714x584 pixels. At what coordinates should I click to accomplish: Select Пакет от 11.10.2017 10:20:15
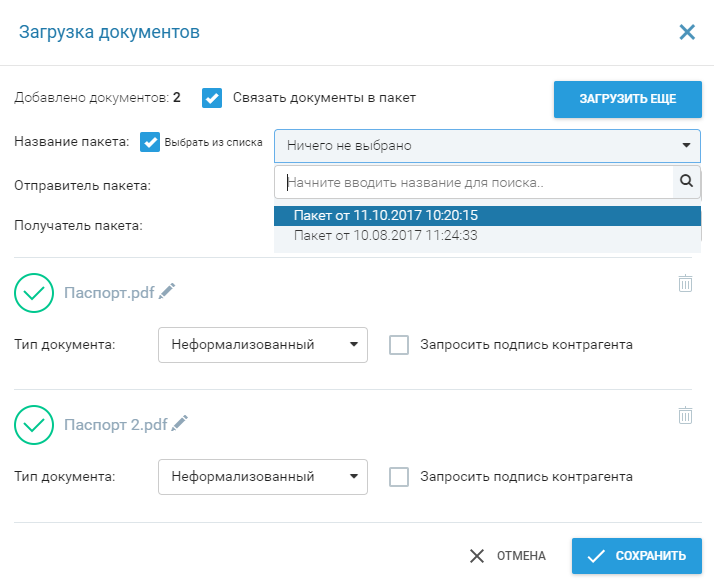[x=386, y=215]
